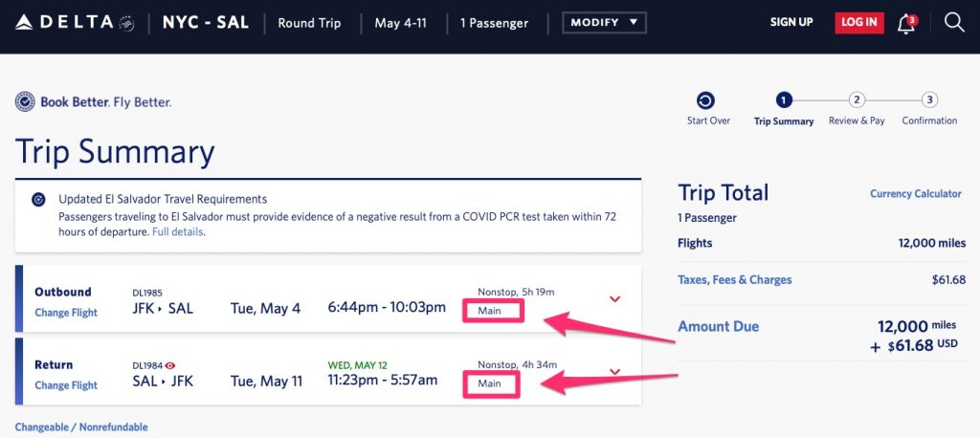Click the Start Over circular arrow icon
The image size is (980, 438).
[x=707, y=100]
